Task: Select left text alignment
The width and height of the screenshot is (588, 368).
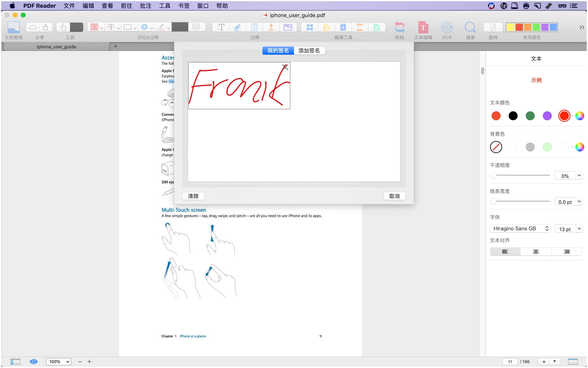Action: tap(505, 252)
